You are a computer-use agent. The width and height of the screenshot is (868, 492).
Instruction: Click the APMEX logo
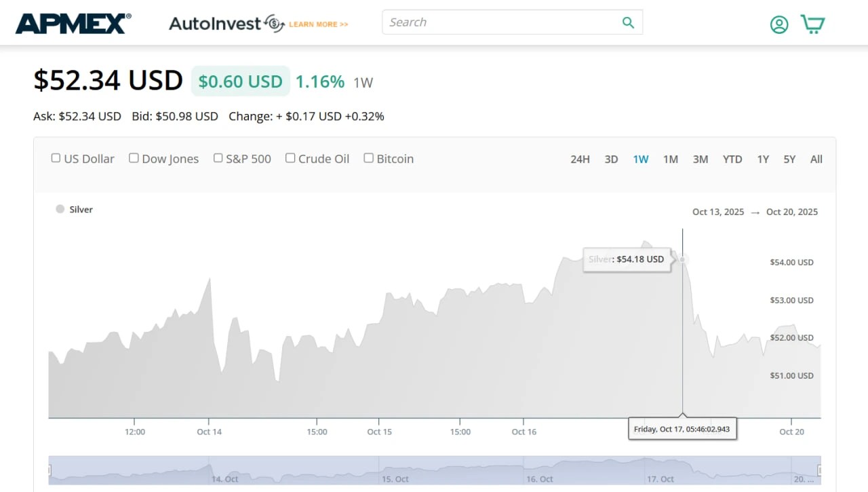click(73, 23)
